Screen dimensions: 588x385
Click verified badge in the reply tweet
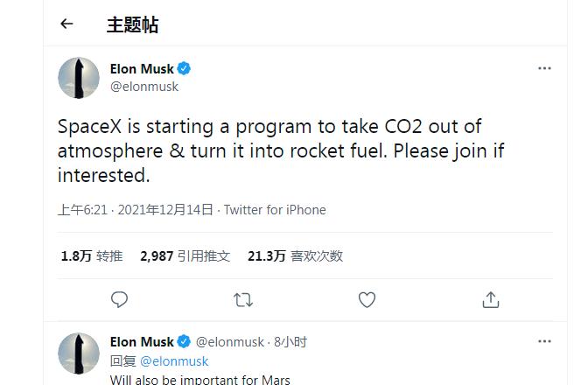click(x=184, y=341)
